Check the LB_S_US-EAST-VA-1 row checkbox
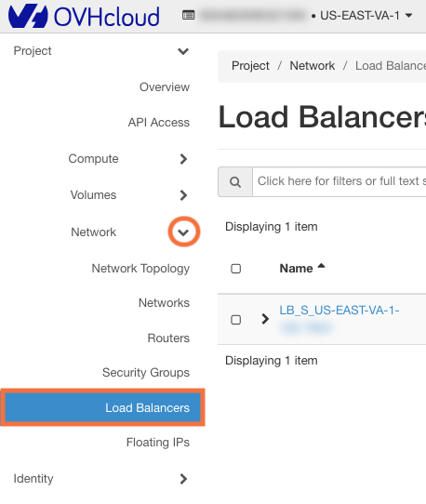Image resolution: width=426 pixels, height=504 pixels. click(235, 320)
